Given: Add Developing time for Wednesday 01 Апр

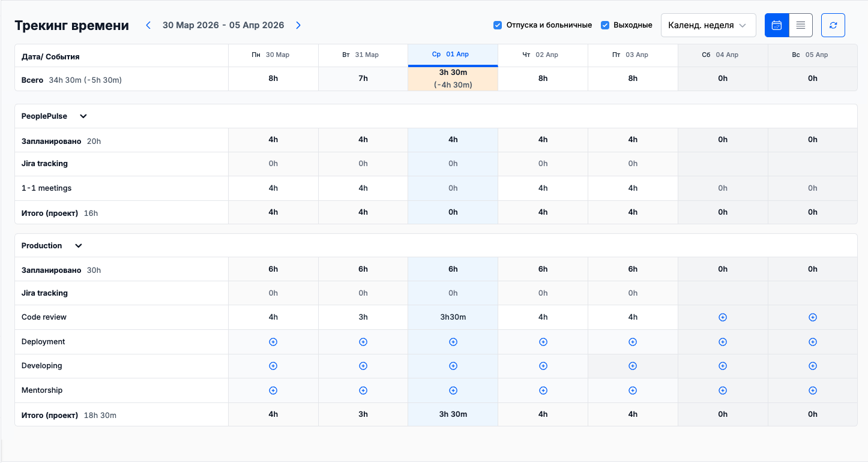Looking at the screenshot, I should [x=453, y=366].
